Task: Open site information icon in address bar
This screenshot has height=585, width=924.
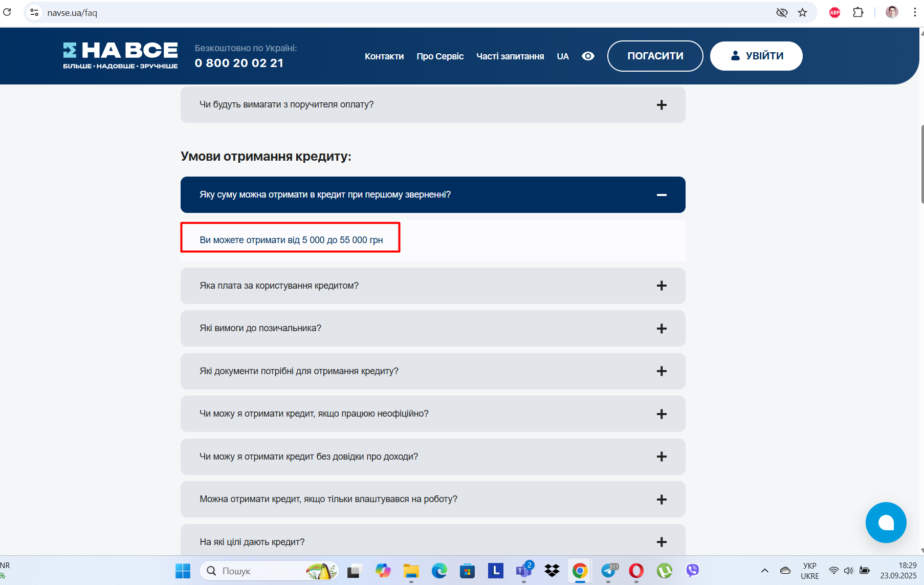Action: click(34, 12)
